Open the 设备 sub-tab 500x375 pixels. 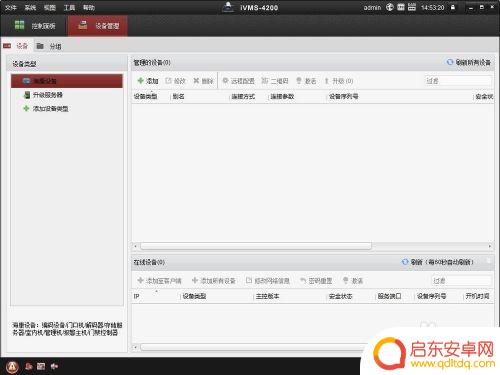(x=16, y=46)
